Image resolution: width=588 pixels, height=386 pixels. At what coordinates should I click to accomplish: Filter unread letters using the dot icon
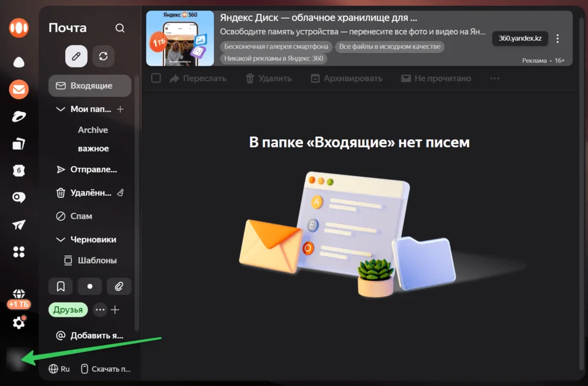point(89,287)
